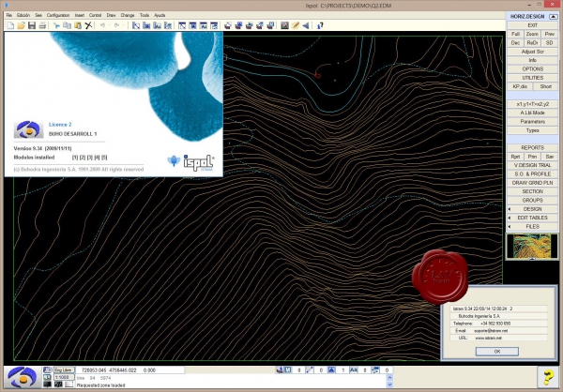Click the GROUPS button

coord(532,201)
